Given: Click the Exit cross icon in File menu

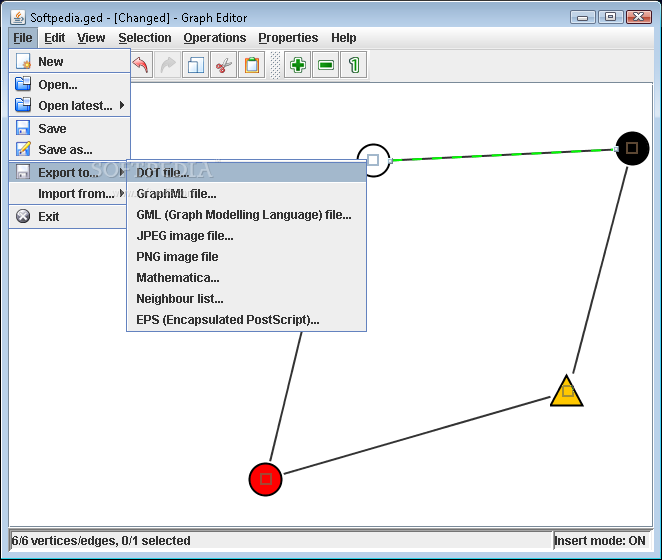Looking at the screenshot, I should point(23,216).
